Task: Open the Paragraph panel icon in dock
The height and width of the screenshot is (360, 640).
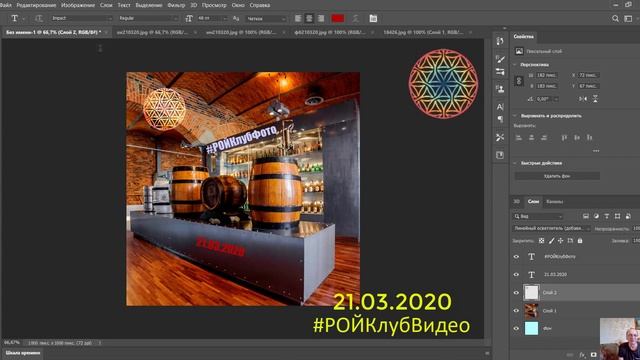Action: (500, 119)
